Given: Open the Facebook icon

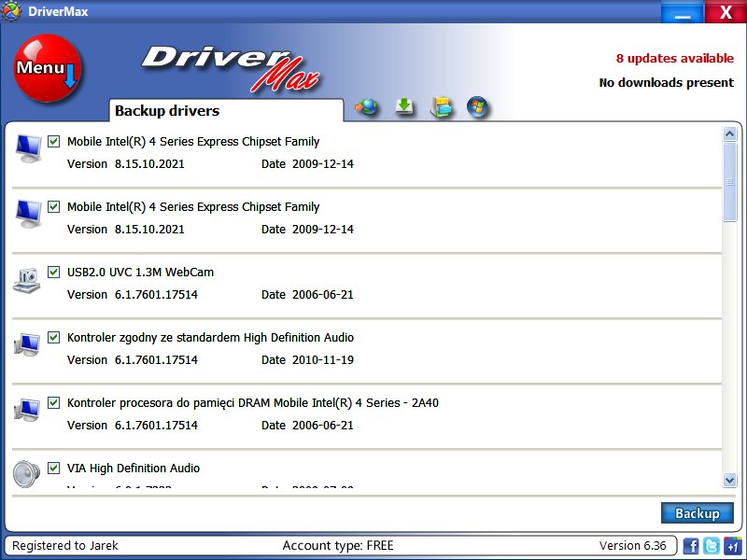Looking at the screenshot, I should tap(691, 545).
